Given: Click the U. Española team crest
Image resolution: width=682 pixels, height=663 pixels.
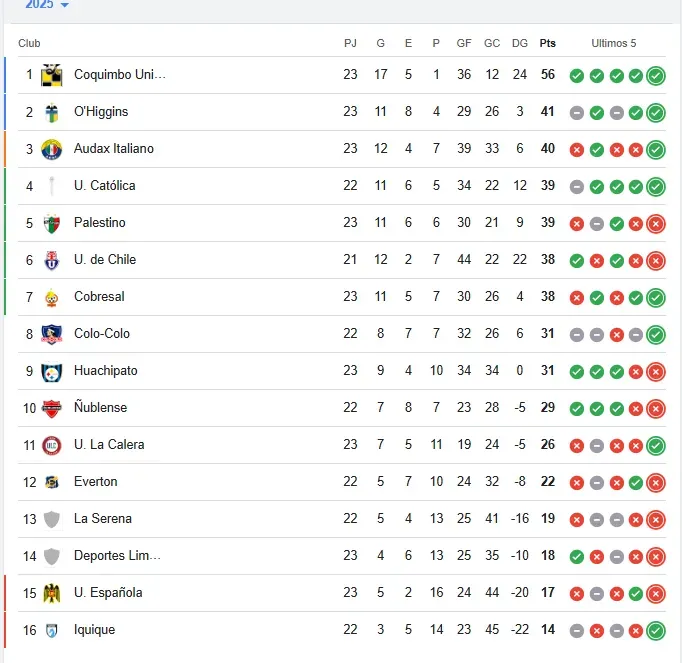Looking at the screenshot, I should (52, 593).
